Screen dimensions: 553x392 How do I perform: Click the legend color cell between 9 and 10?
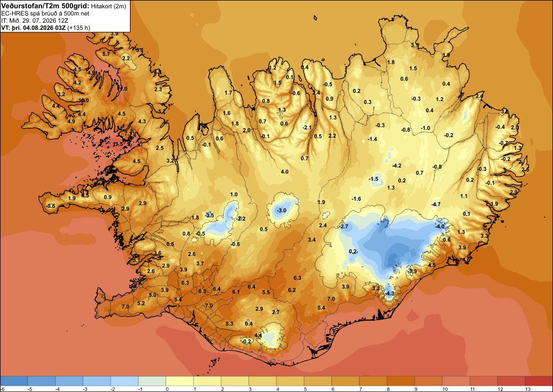428,381
